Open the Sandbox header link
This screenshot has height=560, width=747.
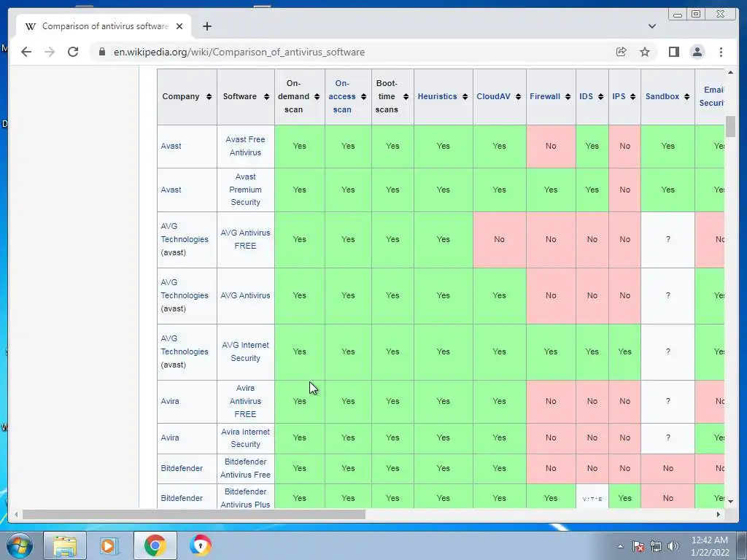(x=662, y=96)
